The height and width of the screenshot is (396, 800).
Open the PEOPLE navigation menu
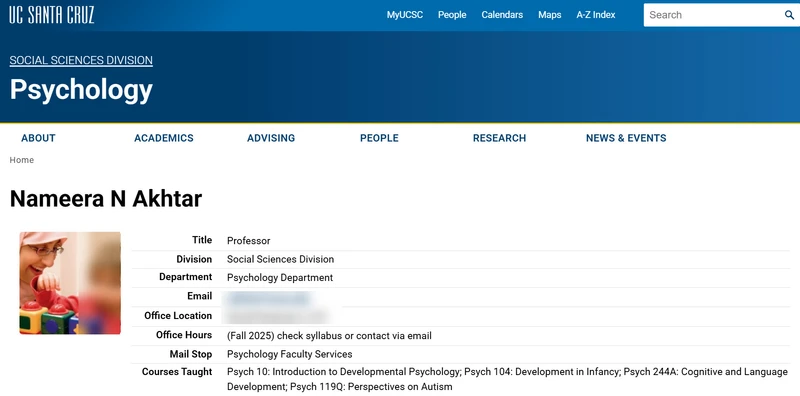click(x=379, y=138)
